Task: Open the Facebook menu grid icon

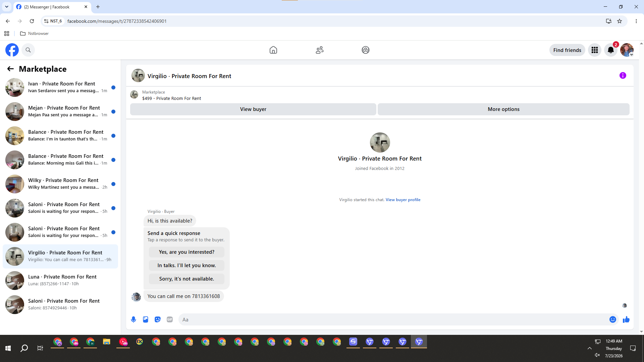Action: pos(595,50)
